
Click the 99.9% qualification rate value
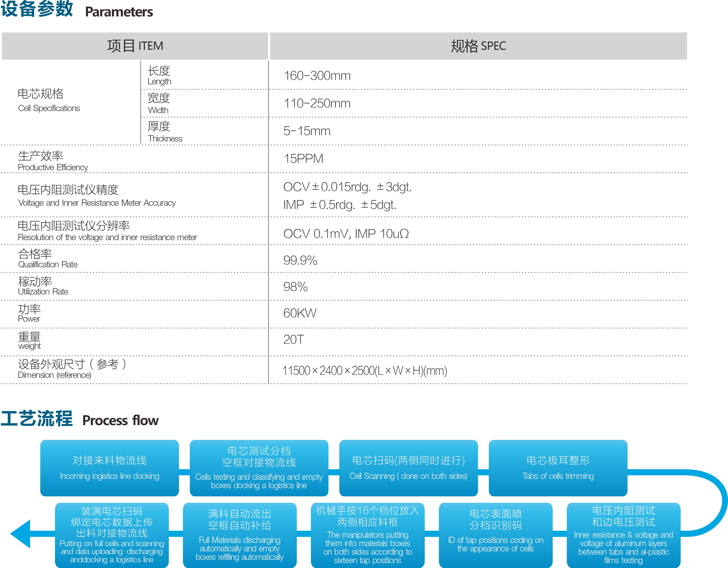300,260
